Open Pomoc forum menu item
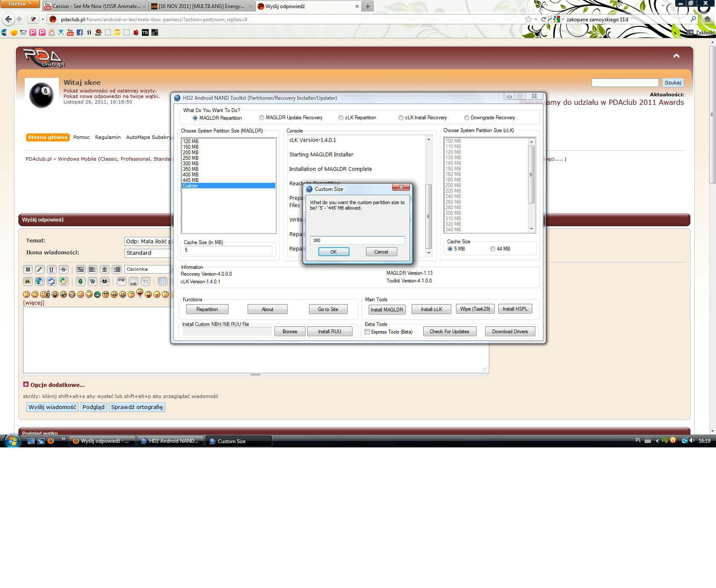The width and height of the screenshot is (716, 588). pyautogui.click(x=81, y=137)
